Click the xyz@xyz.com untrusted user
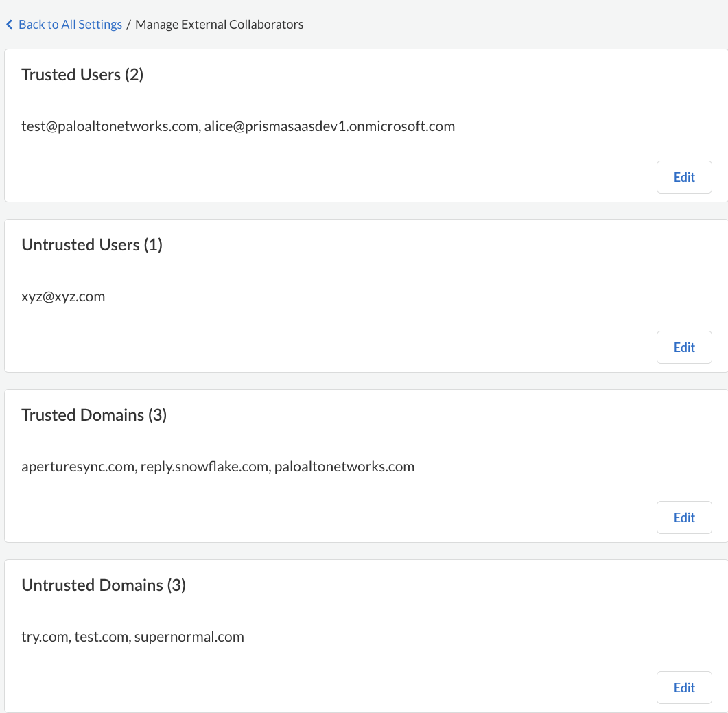This screenshot has height=713, width=728. pyautogui.click(x=63, y=296)
